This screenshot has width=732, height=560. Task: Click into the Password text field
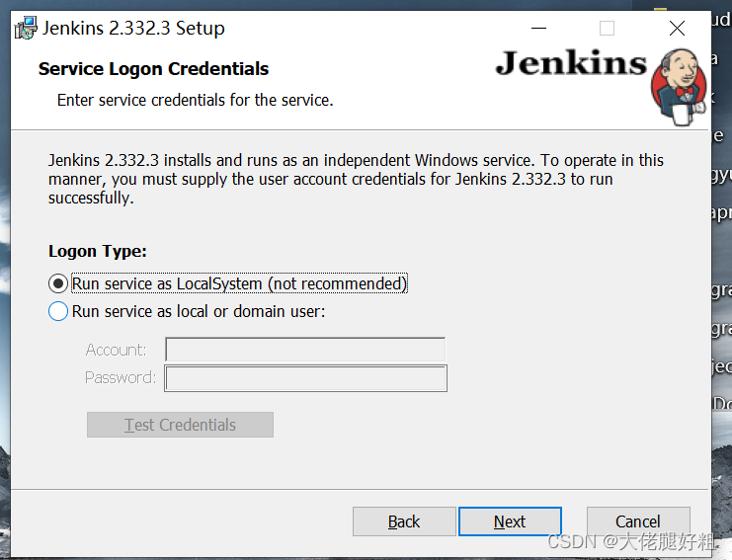[x=305, y=378]
